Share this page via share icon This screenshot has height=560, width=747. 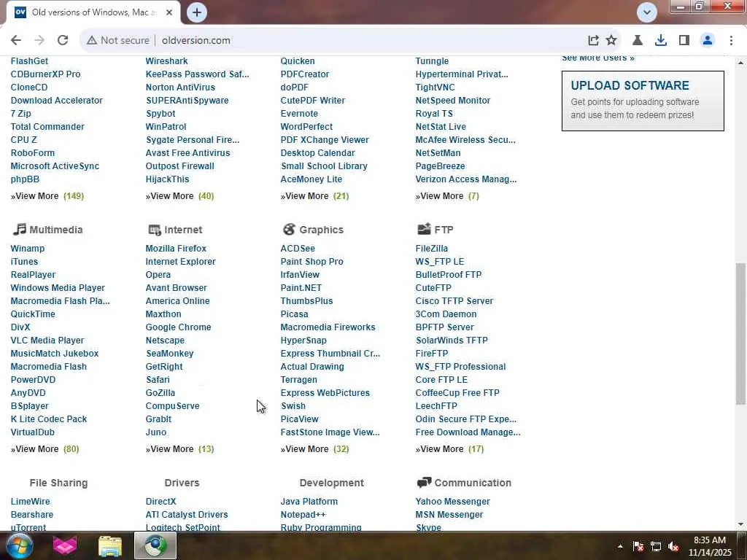593,41
